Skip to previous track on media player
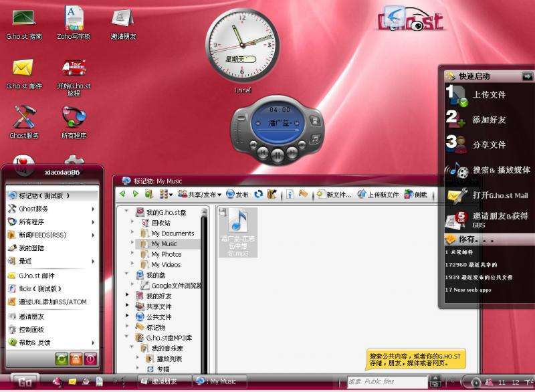Viewport: 535px width, 392px height. point(262,152)
